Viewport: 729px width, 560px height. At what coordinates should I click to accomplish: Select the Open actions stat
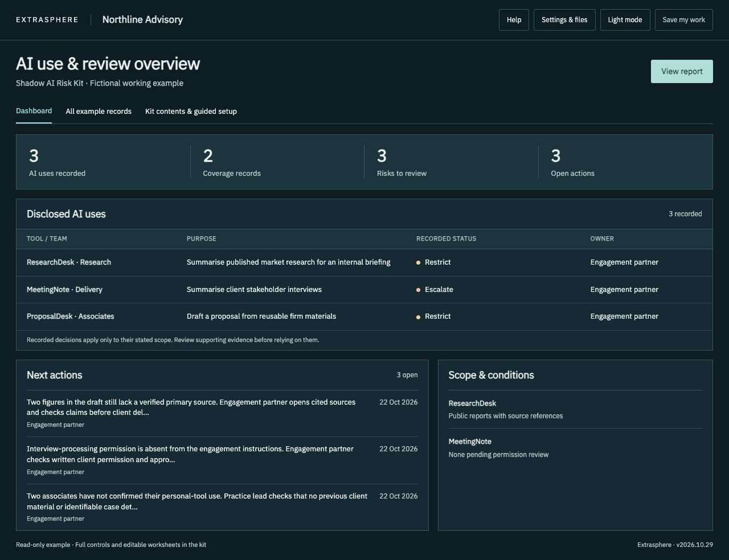click(x=625, y=162)
